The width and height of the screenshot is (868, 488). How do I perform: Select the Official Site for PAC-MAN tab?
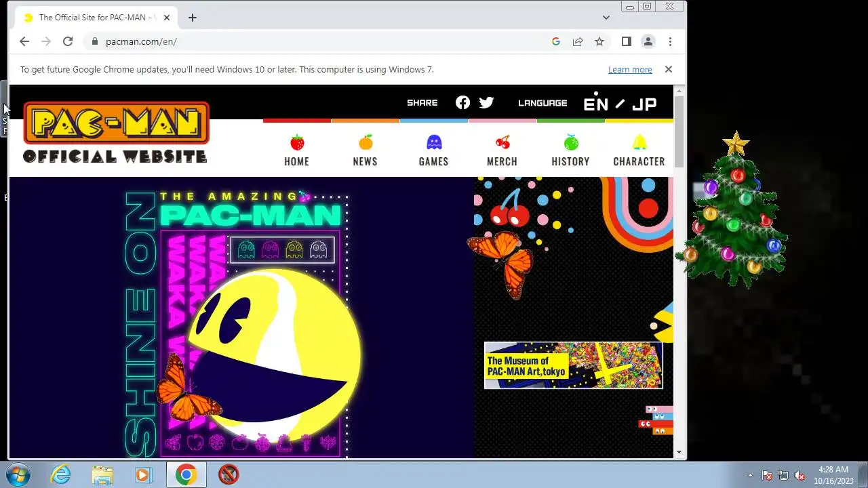click(x=97, y=18)
